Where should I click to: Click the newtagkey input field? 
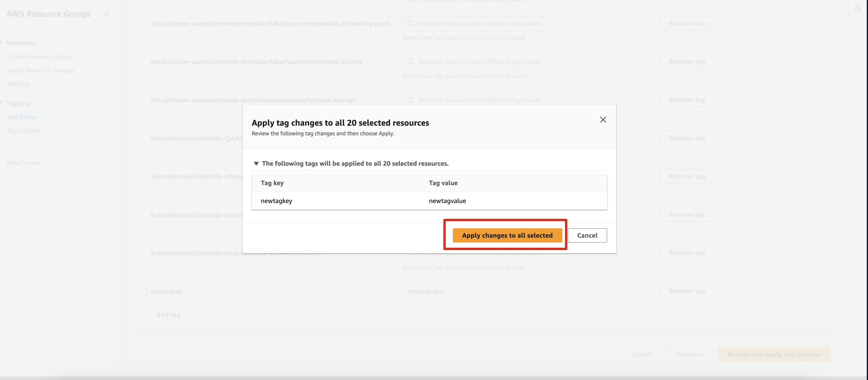270,291
